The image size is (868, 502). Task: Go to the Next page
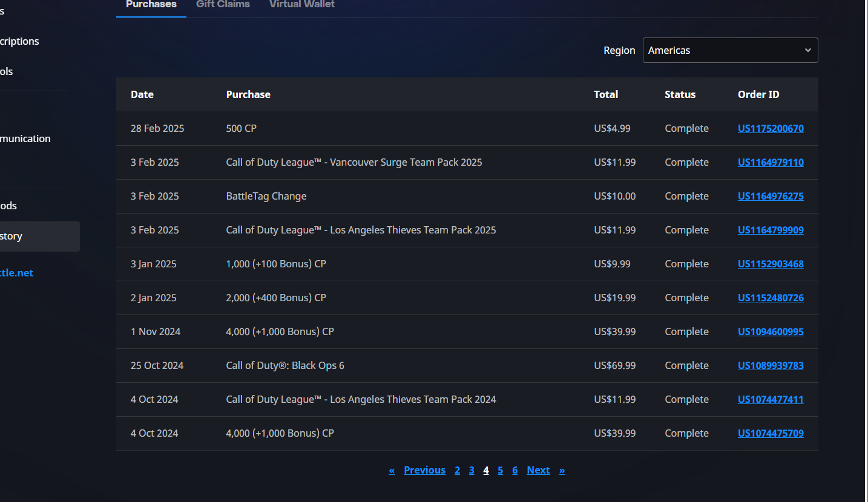(538, 470)
